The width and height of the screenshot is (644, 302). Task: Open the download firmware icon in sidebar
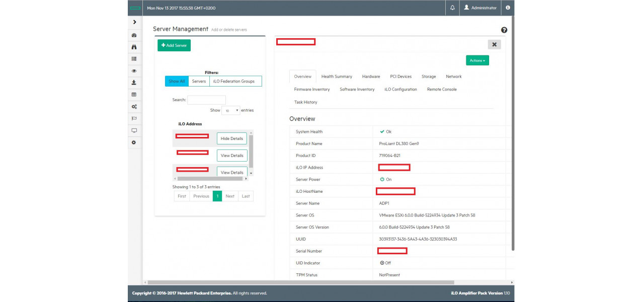[x=134, y=83]
